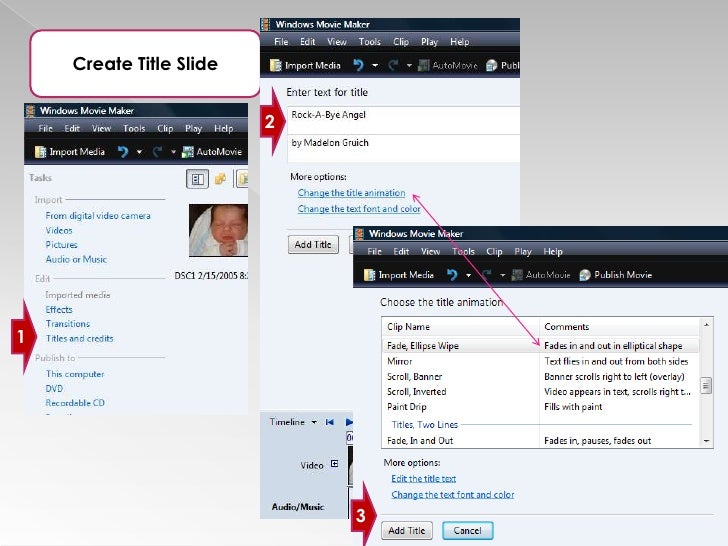
Task: Click the animation list scrollbar thumb
Action: (706, 385)
